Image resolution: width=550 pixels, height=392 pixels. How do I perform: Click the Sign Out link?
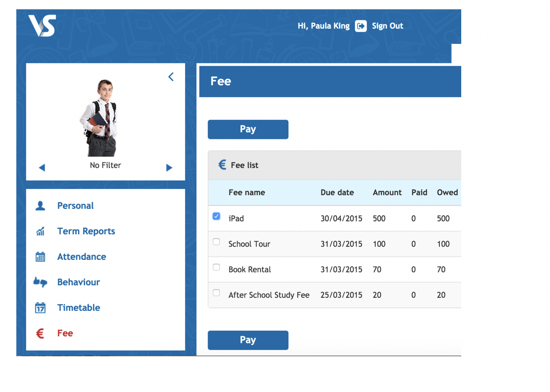pyautogui.click(x=387, y=26)
